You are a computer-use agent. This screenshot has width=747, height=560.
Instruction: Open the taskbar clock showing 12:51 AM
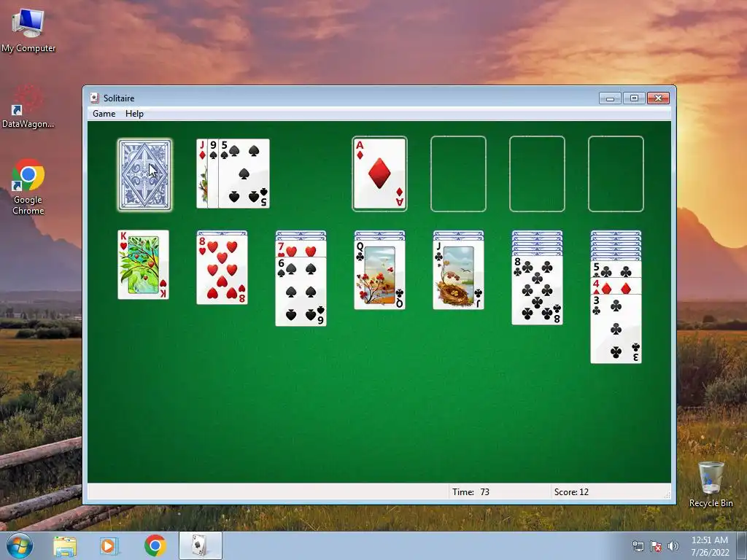point(710,546)
